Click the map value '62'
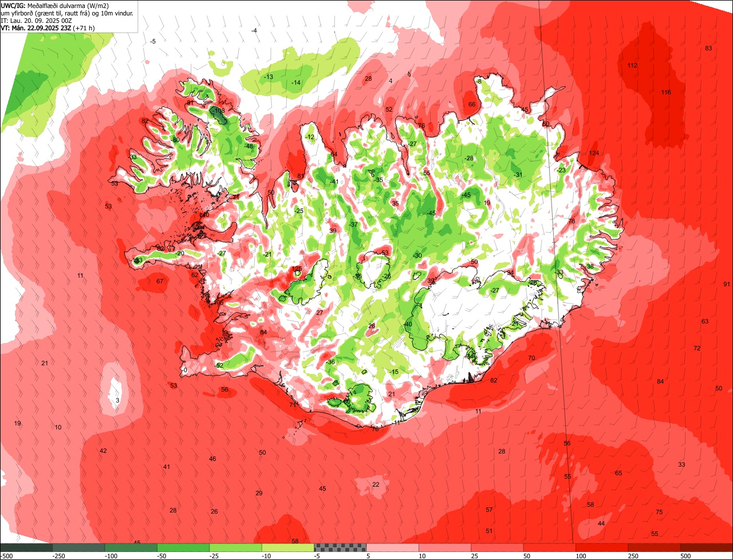Screen dimensions: 733x560 (x=195, y=275)
